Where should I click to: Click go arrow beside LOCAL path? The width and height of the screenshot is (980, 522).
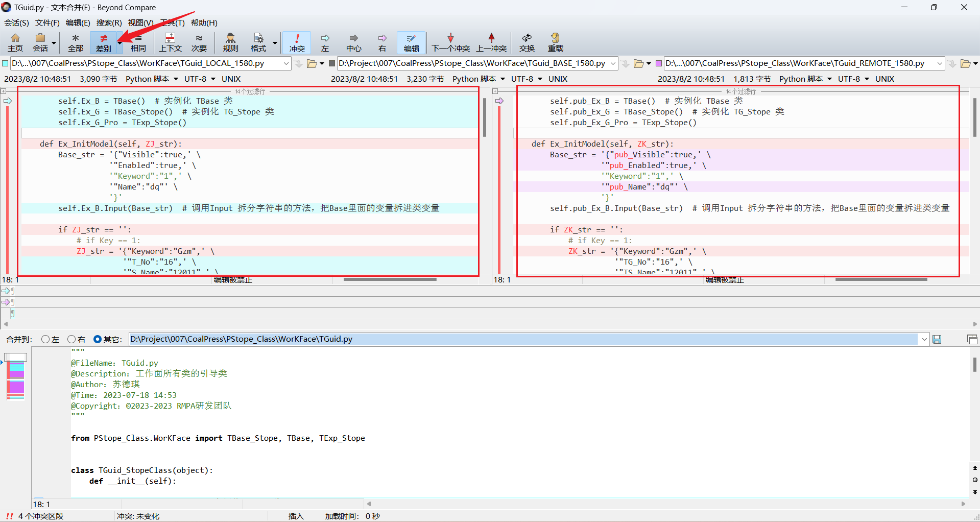[299, 63]
